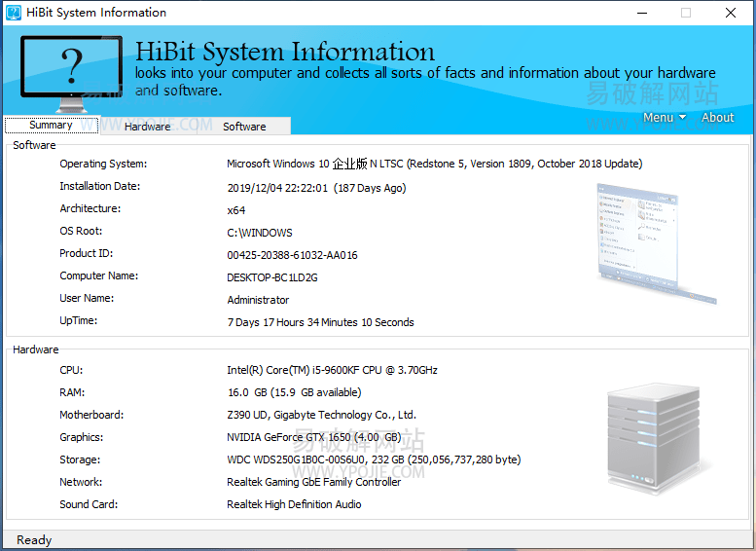The height and width of the screenshot is (551, 756).
Task: Click the server tower hardware image
Action: coord(654,439)
